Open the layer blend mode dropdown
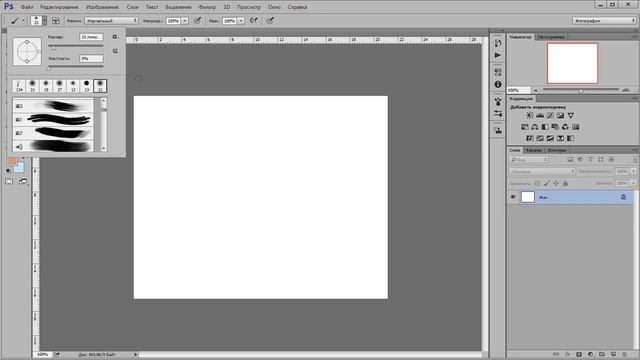640x360 pixels. click(x=542, y=171)
